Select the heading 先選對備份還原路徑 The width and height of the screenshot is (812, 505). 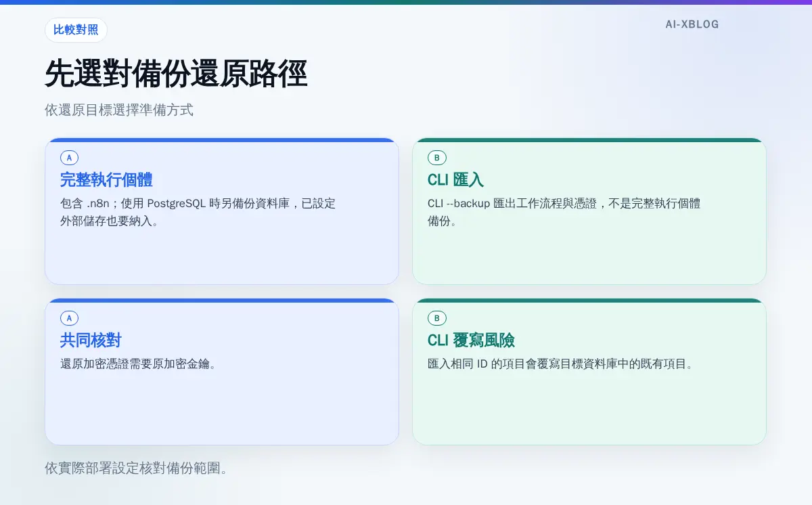coord(176,74)
